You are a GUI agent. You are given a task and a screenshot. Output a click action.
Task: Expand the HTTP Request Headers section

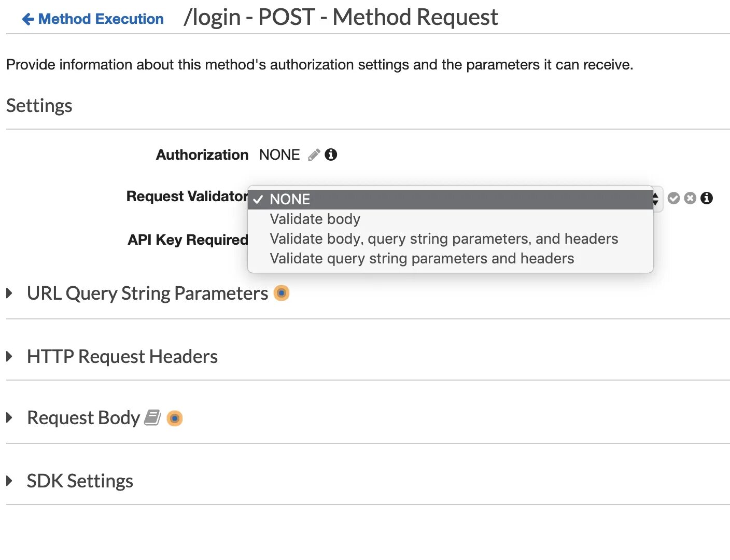(x=9, y=356)
